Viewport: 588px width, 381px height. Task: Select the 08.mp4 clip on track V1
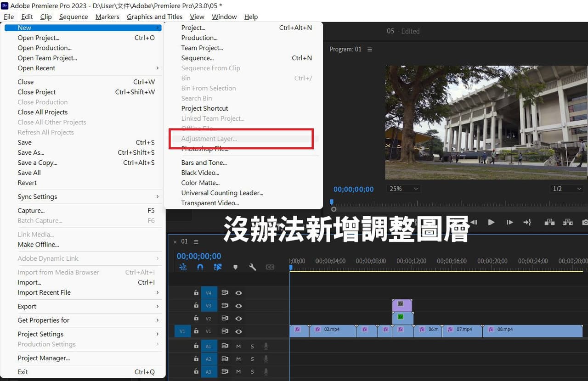pos(532,331)
